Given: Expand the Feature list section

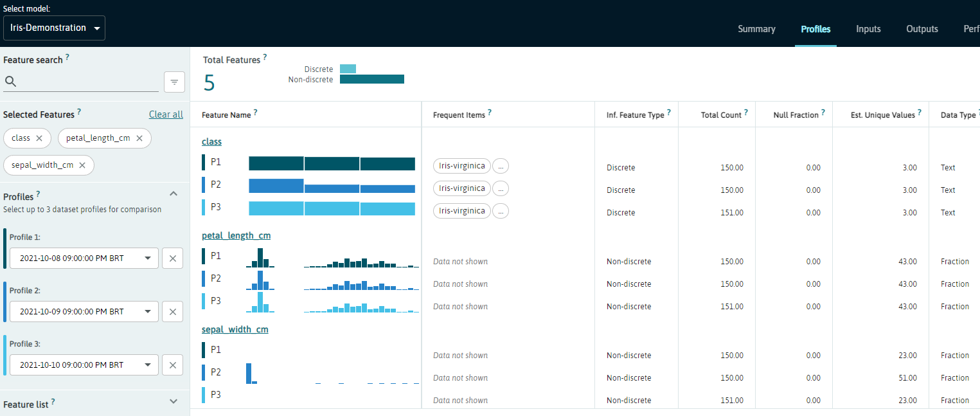Looking at the screenshot, I should click(x=173, y=401).
